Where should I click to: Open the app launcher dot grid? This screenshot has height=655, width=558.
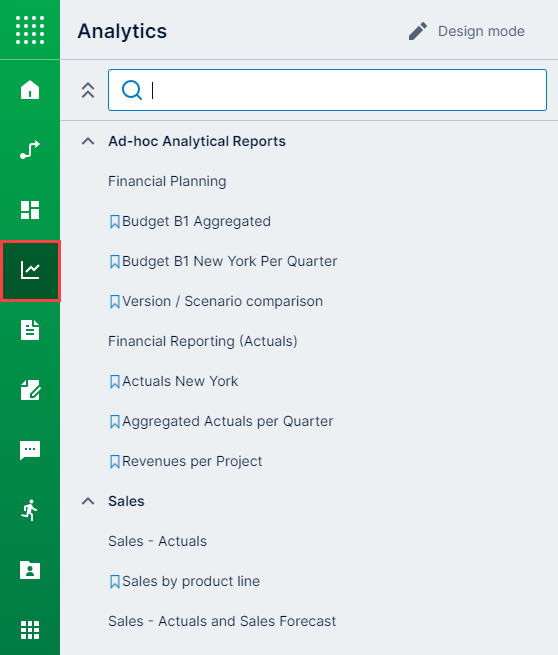point(30,30)
